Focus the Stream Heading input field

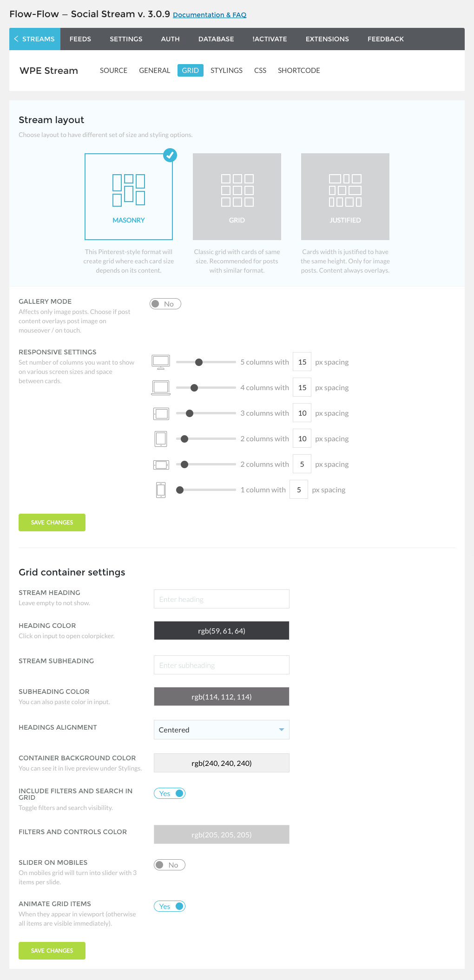click(x=222, y=599)
